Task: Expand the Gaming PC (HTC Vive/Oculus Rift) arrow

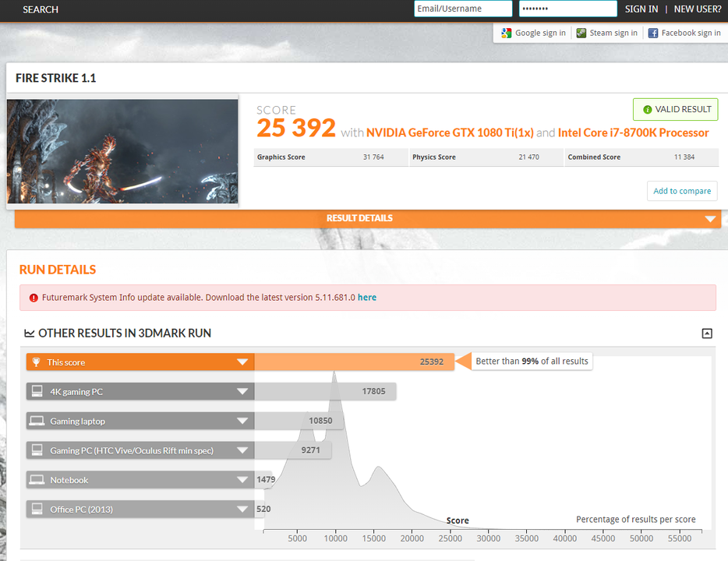Action: tap(242, 450)
